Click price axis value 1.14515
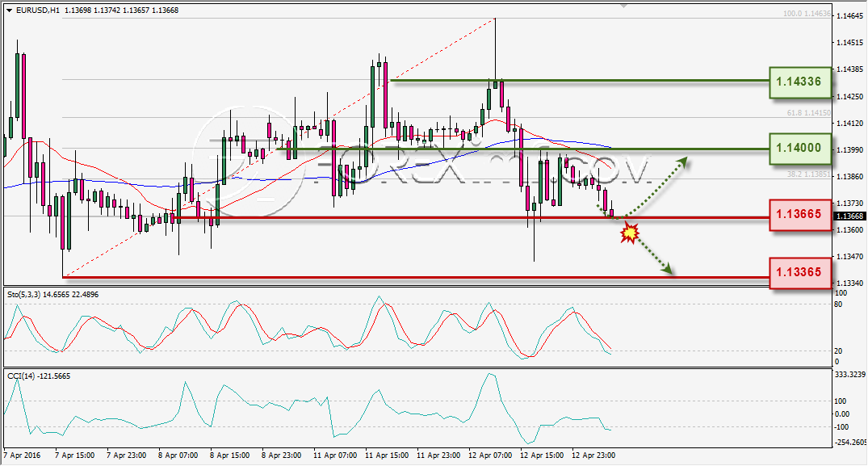The width and height of the screenshot is (868, 466). [849, 43]
